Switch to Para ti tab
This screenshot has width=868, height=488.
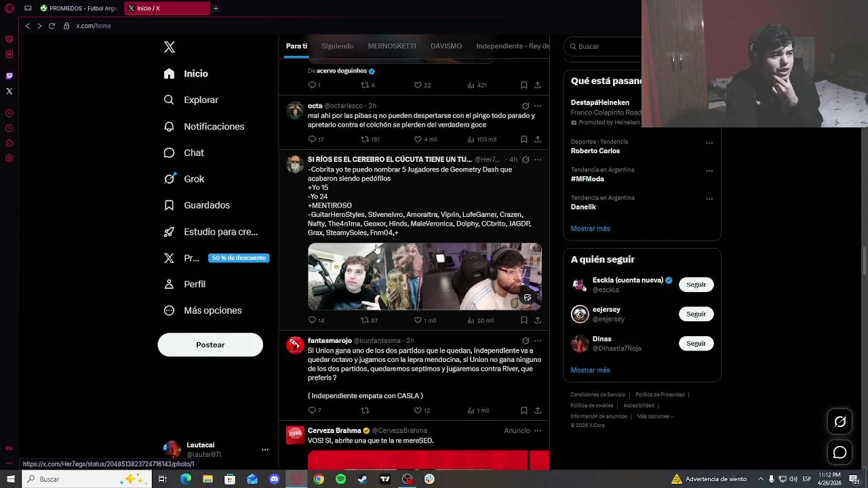click(296, 46)
